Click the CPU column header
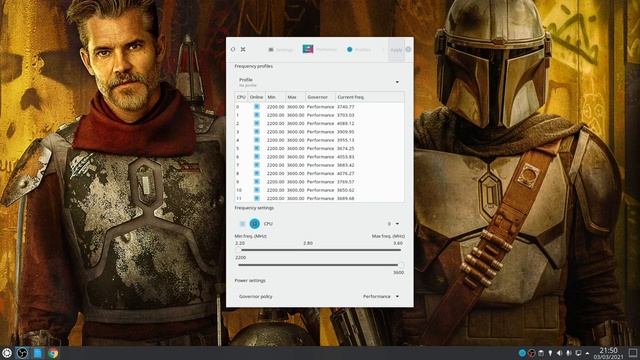 tap(241, 97)
